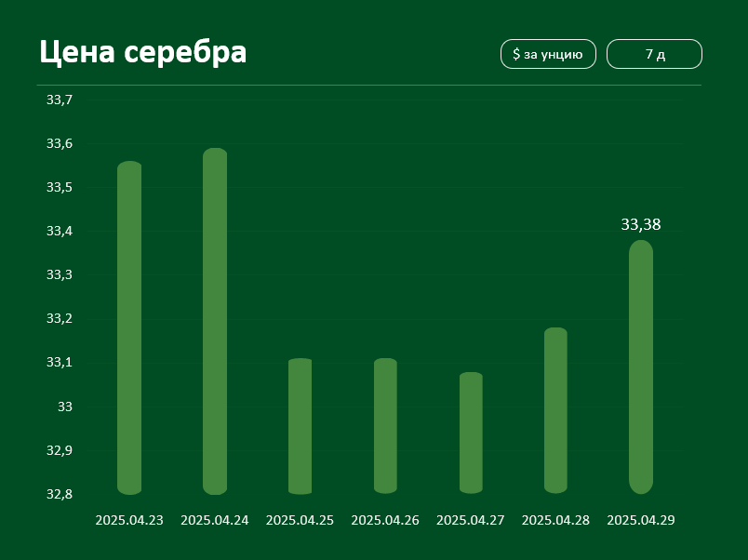Select the bar for 2025.04.26

click(385, 425)
